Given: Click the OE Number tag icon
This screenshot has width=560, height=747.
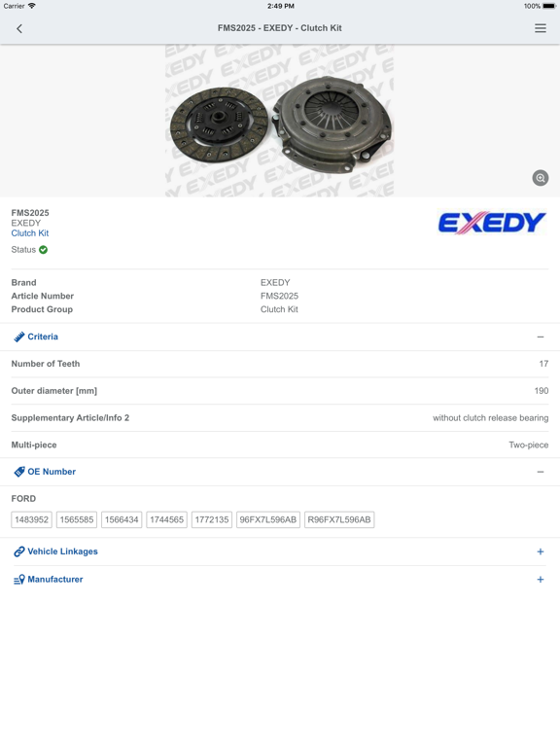Looking at the screenshot, I should click(x=19, y=472).
